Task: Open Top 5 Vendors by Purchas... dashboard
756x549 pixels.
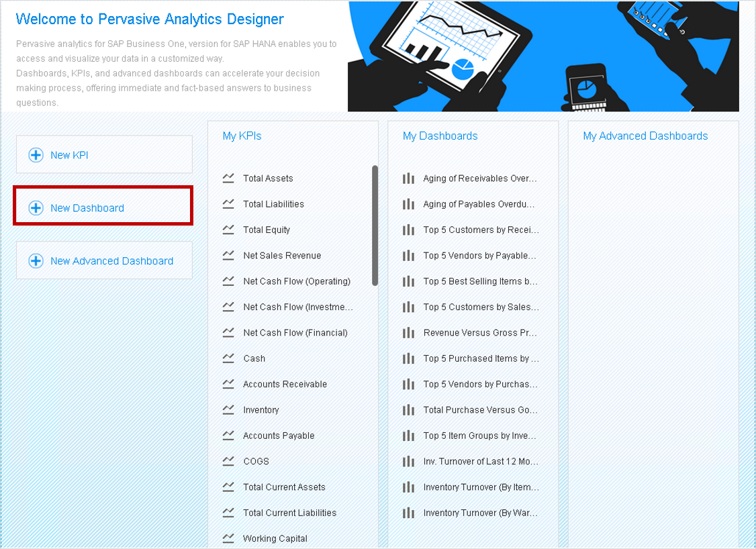Action: [x=480, y=384]
